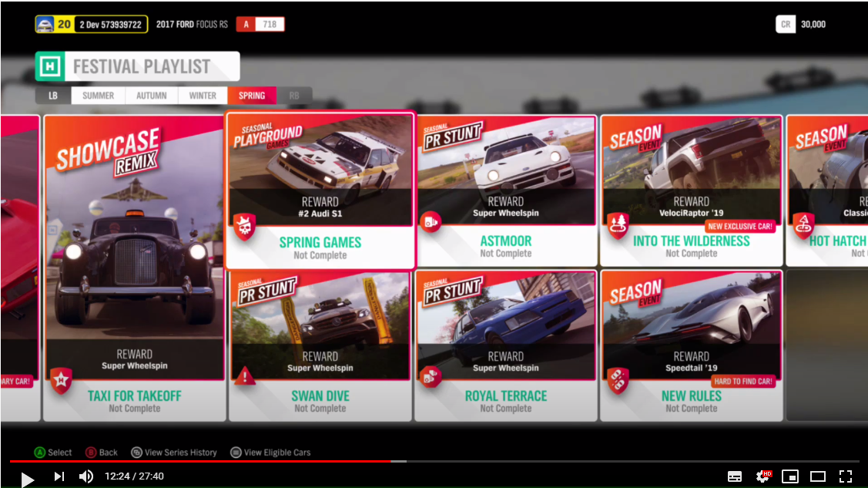868x488 pixels.
Task: Click the race badge on New Rules
Action: pyautogui.click(x=618, y=381)
